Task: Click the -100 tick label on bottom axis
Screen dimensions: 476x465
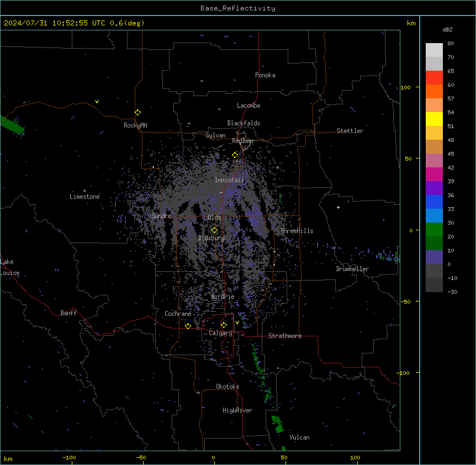Action: 70,457
